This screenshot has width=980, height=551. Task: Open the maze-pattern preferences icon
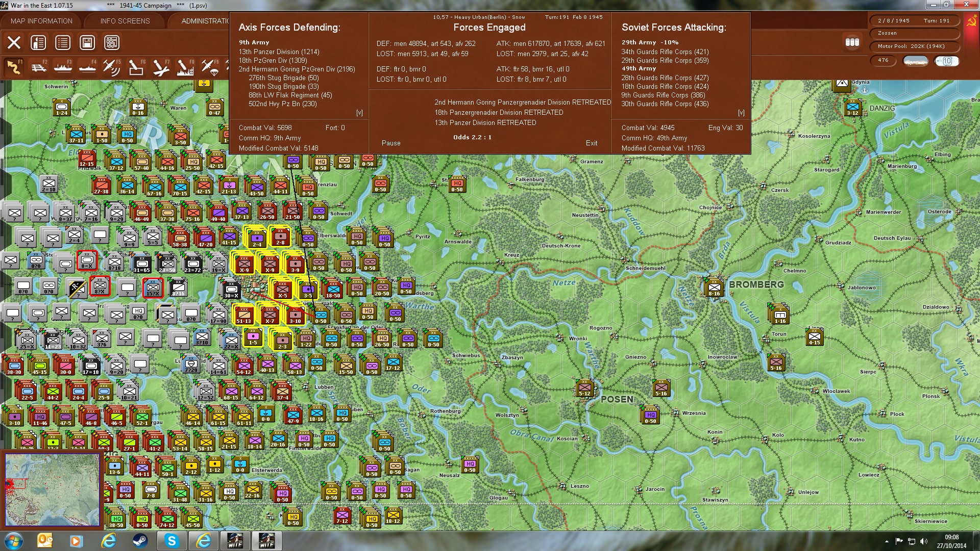tap(112, 42)
